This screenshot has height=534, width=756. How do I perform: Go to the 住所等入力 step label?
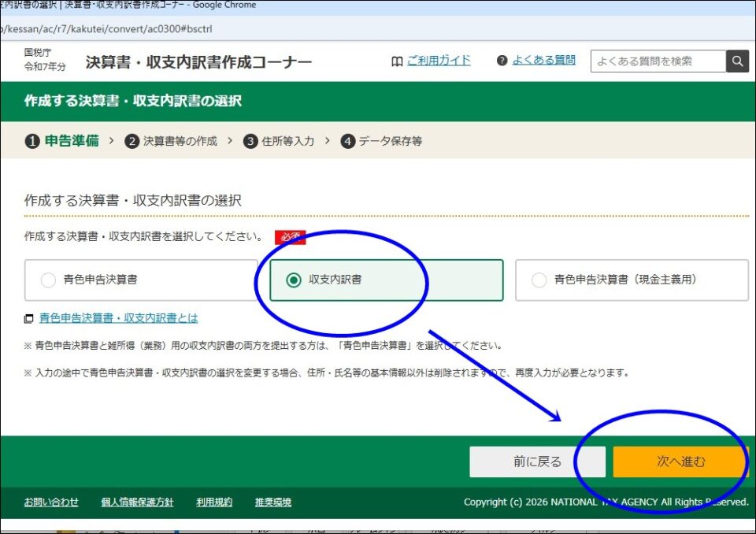tap(287, 141)
